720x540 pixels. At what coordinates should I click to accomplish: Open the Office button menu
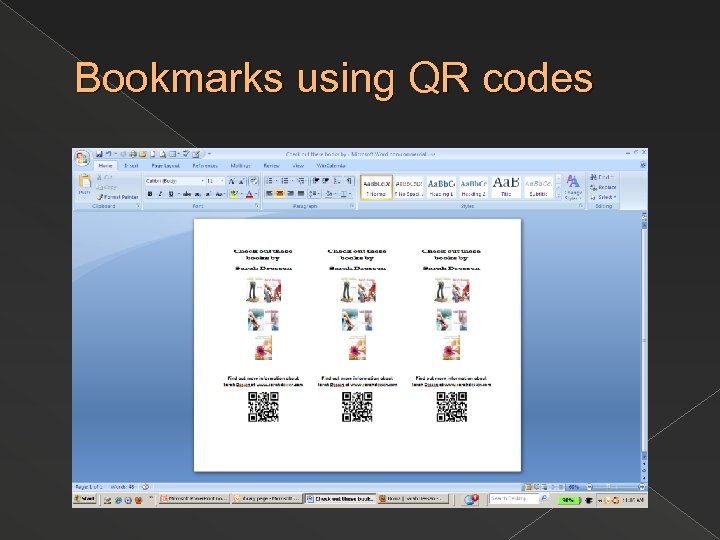(x=82, y=158)
